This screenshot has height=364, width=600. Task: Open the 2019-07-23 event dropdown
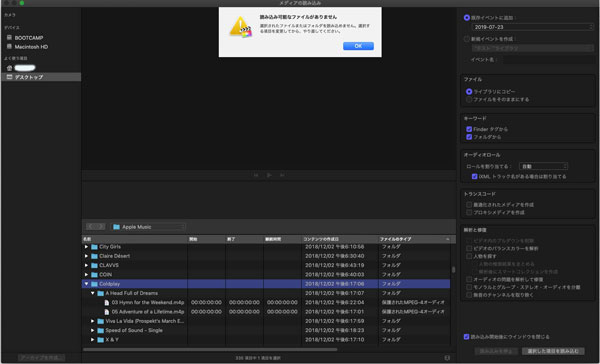click(533, 27)
